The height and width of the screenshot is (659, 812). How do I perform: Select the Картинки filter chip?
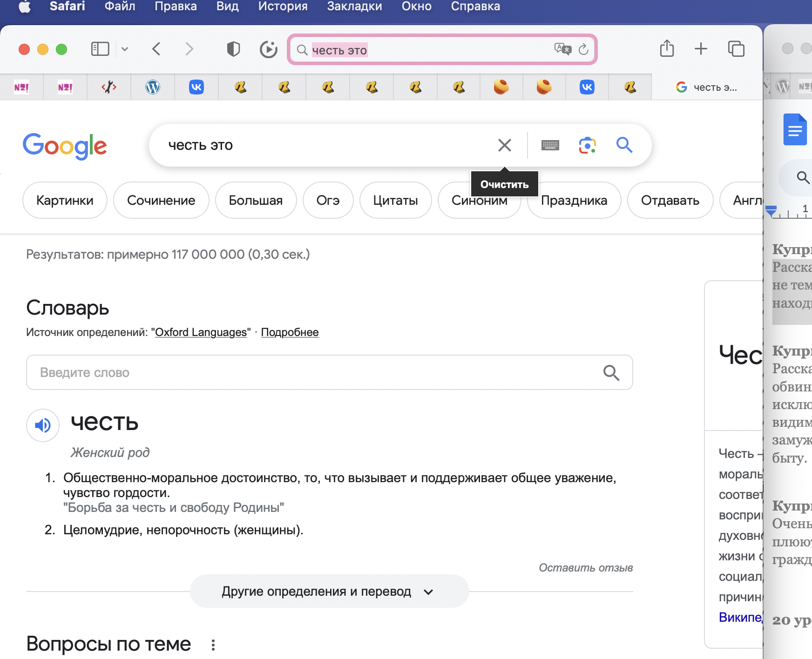(x=65, y=200)
